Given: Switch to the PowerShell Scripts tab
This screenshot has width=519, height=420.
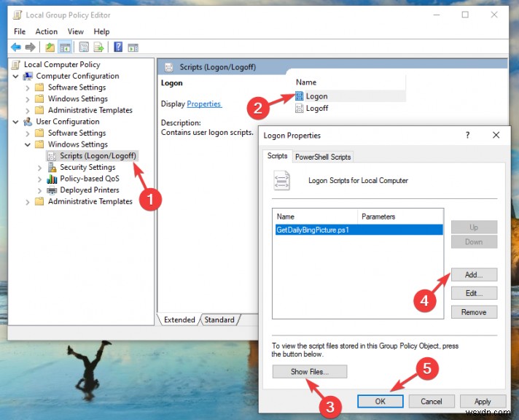Looking at the screenshot, I should (x=323, y=157).
